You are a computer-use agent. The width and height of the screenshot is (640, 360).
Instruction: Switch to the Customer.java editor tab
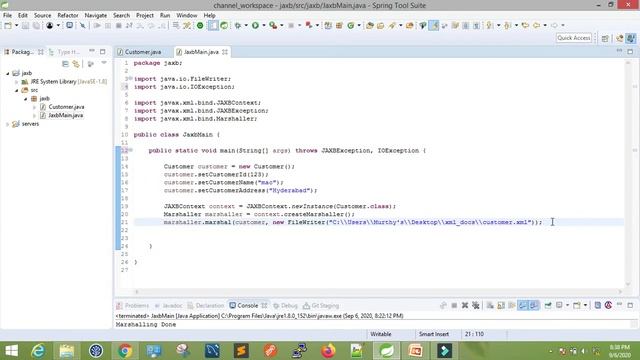140,52
